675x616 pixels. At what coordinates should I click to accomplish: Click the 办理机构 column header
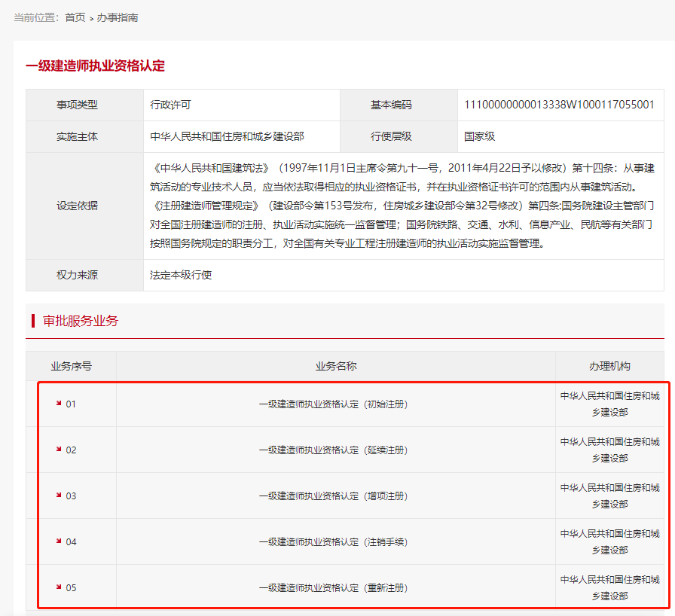pyautogui.click(x=609, y=366)
